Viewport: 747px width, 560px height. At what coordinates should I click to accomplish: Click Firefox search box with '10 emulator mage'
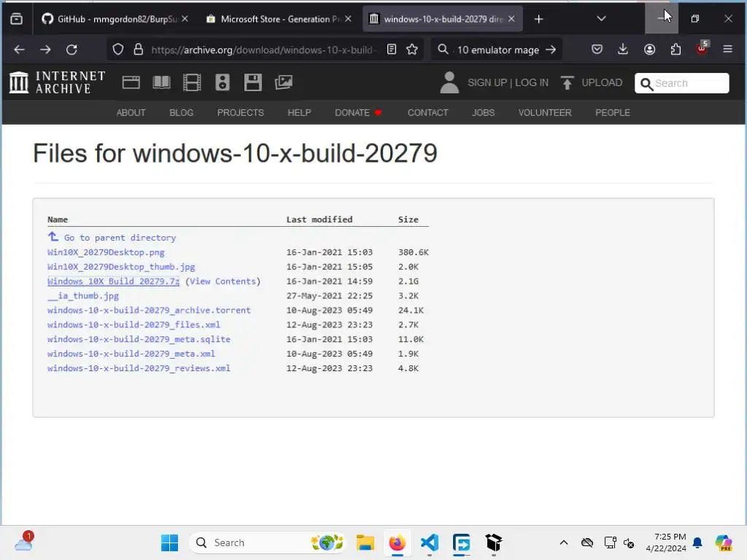[x=498, y=50]
